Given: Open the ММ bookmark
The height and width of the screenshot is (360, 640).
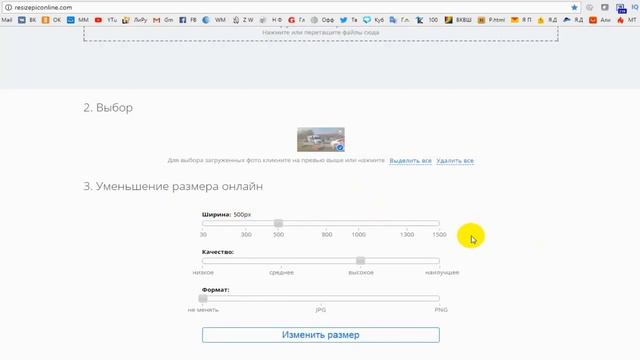Looking at the screenshot, I should 78,20.
